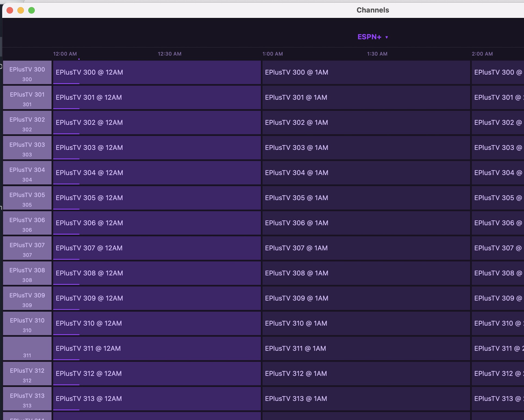Viewport: 524px width, 420px height.
Task: Click the 1:00 AM time marker
Action: 273,54
